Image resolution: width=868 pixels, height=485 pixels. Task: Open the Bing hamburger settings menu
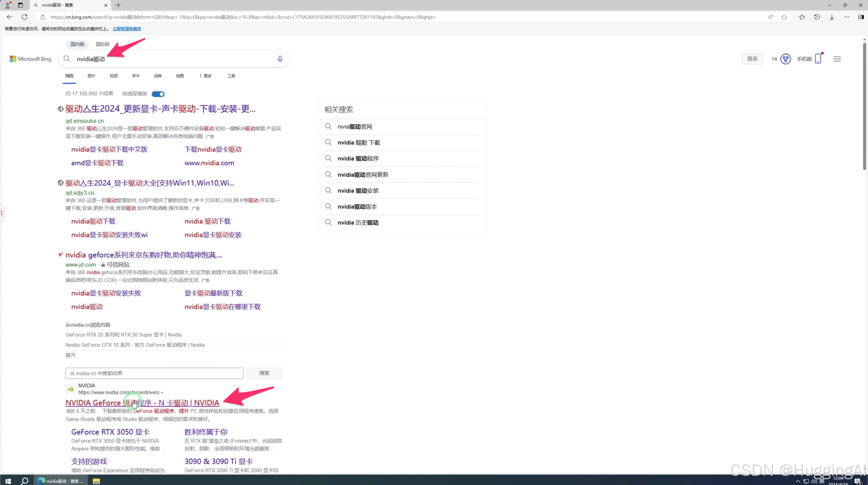(x=837, y=59)
